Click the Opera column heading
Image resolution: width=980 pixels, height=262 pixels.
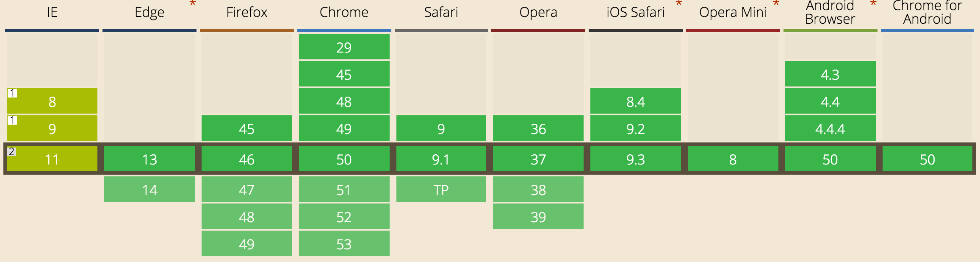[x=538, y=12]
